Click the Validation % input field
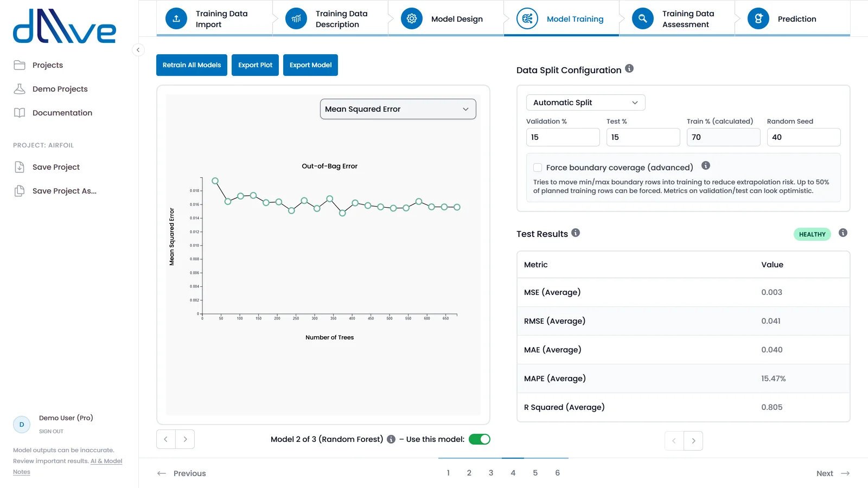This screenshot has width=868, height=488. 563,137
